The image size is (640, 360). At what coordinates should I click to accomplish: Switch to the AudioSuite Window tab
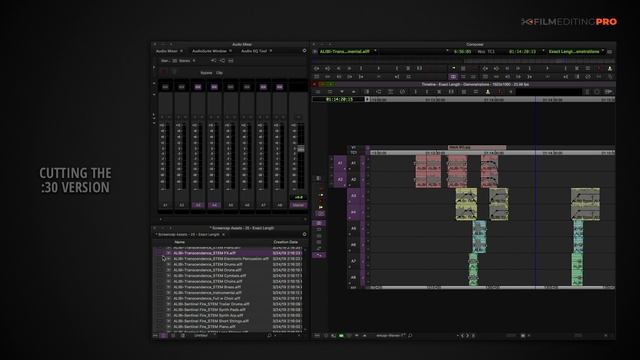coord(209,51)
